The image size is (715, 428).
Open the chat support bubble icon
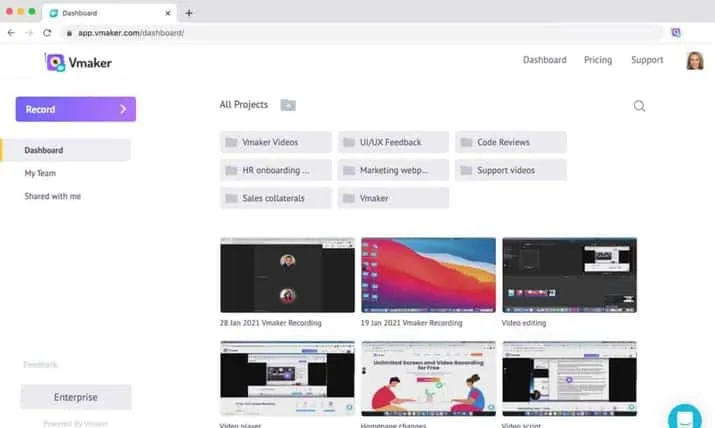click(684, 417)
